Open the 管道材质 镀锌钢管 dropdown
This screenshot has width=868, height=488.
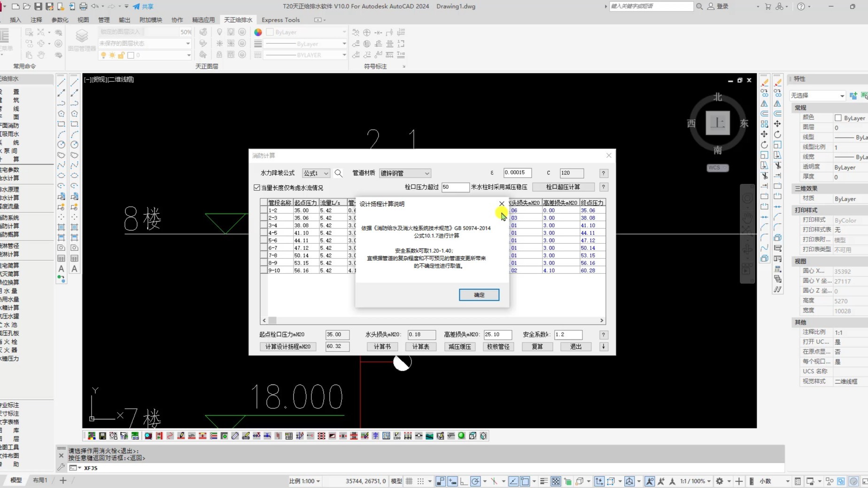pyautogui.click(x=405, y=173)
